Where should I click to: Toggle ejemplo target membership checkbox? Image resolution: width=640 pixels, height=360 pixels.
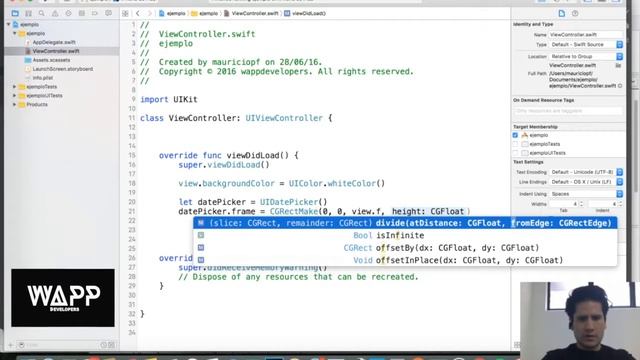515,135
